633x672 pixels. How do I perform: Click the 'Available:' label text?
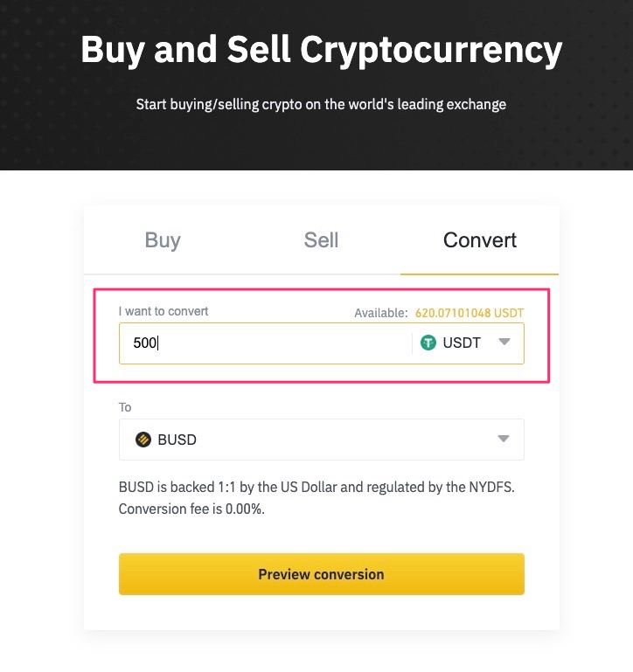[x=380, y=313]
